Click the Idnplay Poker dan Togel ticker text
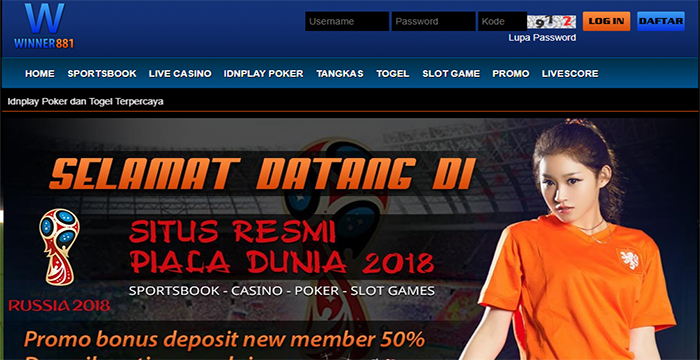This screenshot has width=700, height=360. [x=85, y=101]
